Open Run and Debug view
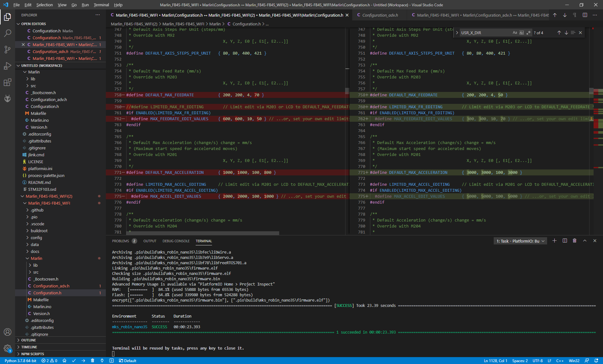This screenshot has width=603, height=364. click(x=8, y=66)
